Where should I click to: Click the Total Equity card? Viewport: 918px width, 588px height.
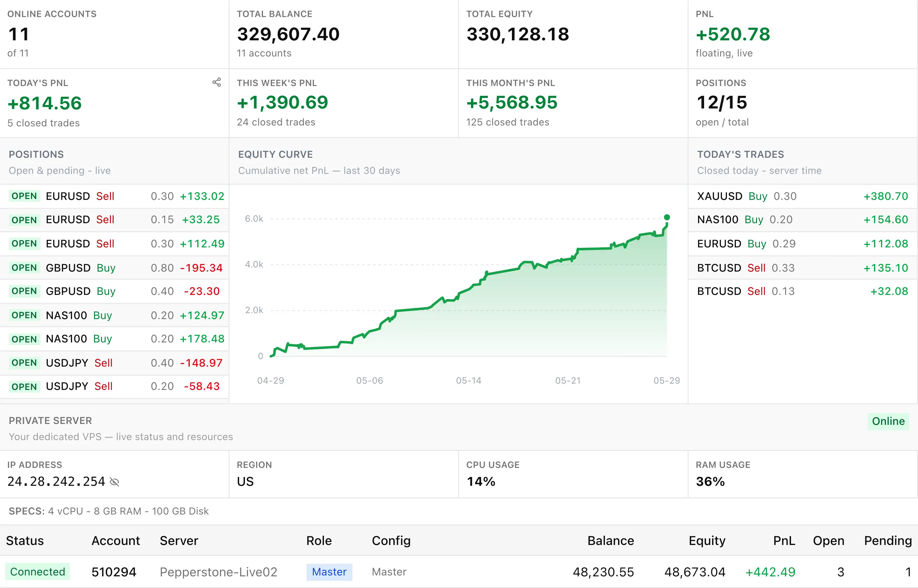573,34
